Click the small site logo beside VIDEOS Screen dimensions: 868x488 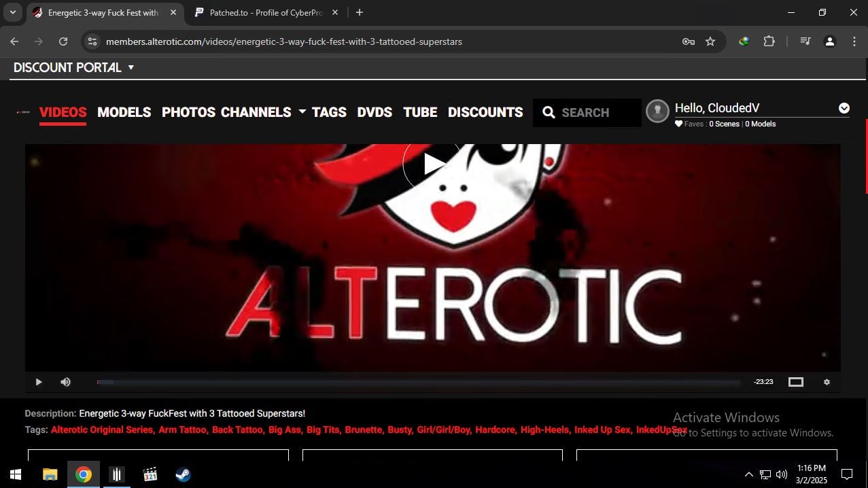pyautogui.click(x=23, y=112)
